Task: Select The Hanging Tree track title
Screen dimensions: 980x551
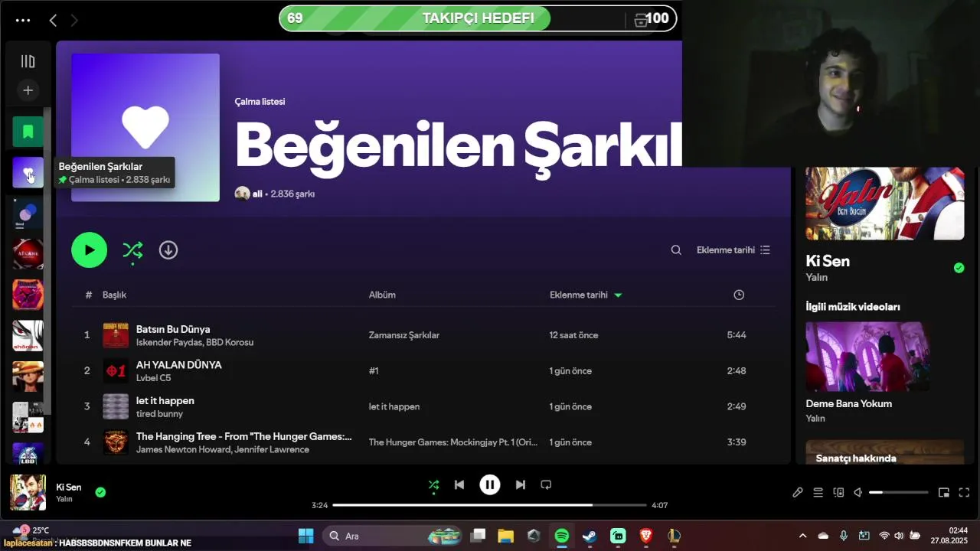Action: [x=244, y=436]
